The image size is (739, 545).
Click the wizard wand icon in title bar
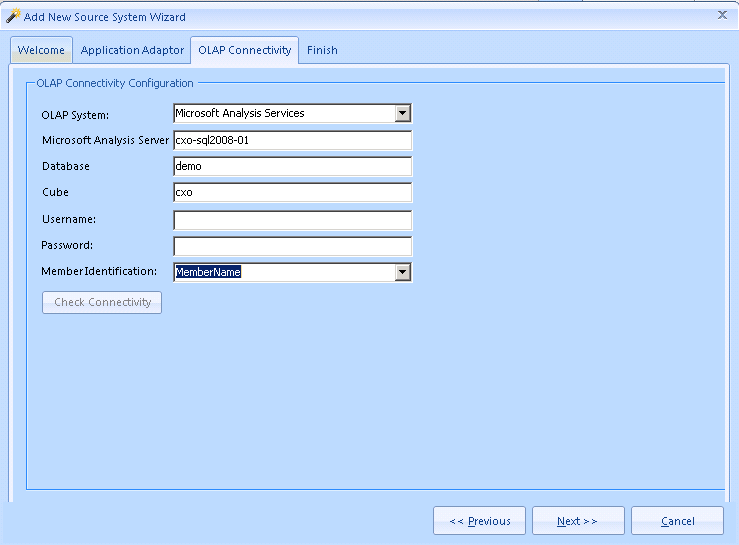[x=13, y=16]
